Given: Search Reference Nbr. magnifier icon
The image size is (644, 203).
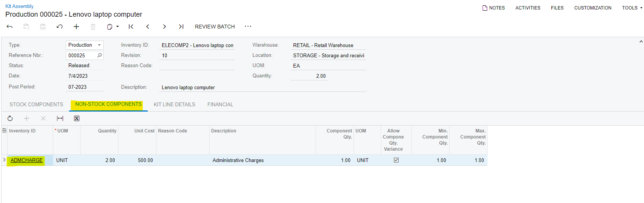Looking at the screenshot, I should (x=99, y=55).
